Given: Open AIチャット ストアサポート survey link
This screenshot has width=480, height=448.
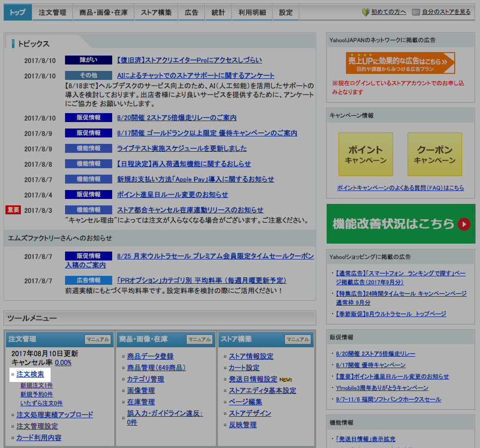Looking at the screenshot, I should click(196, 75).
